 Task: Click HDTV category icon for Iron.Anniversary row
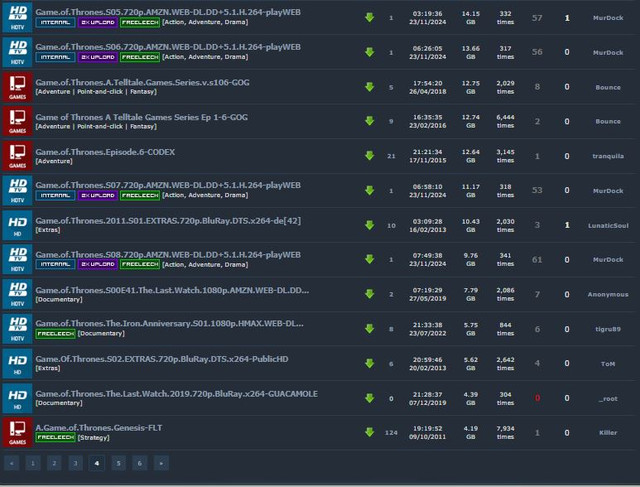(17, 329)
